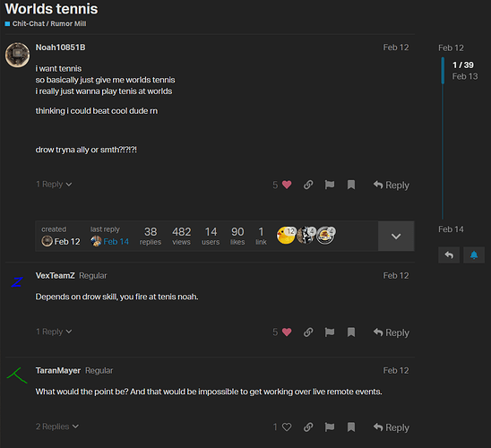Expand 1 Reply under Noah10851B's post
Screen dimensions: 491x448
(54, 184)
